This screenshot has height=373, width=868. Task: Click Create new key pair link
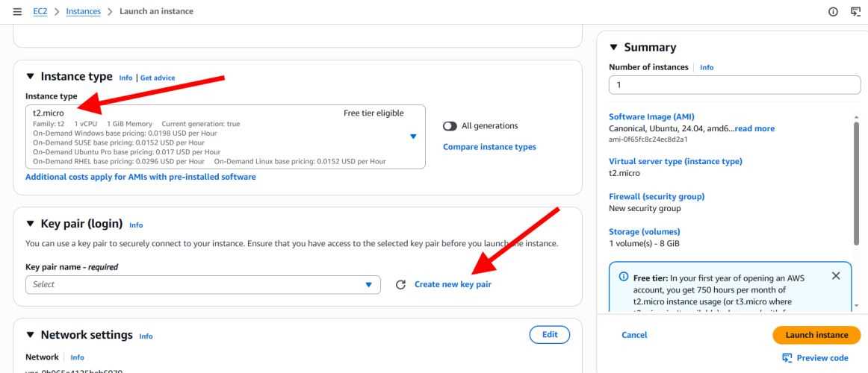click(453, 284)
